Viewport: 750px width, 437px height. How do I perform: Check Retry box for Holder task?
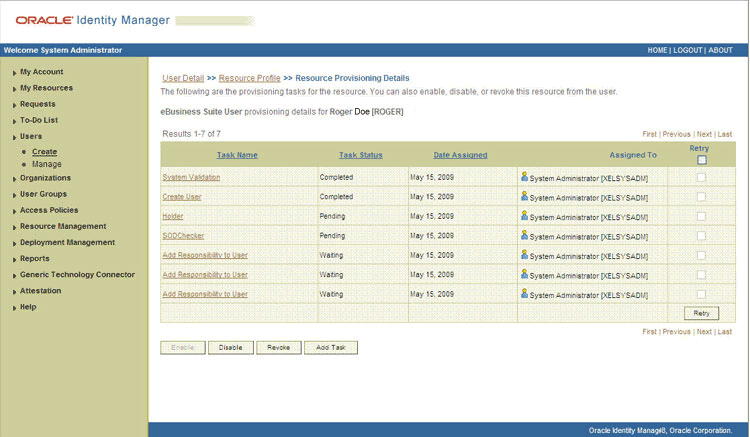click(x=701, y=217)
